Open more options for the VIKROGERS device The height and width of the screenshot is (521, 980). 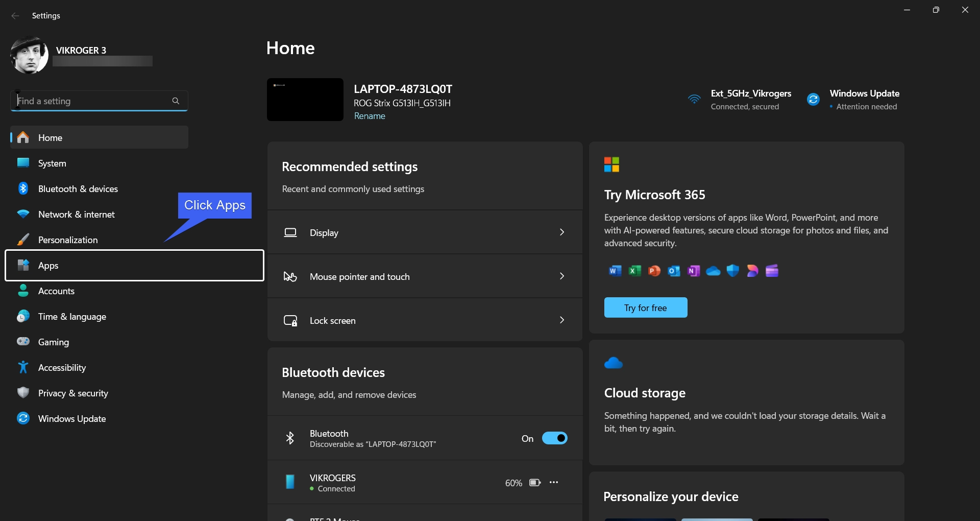coord(554,482)
